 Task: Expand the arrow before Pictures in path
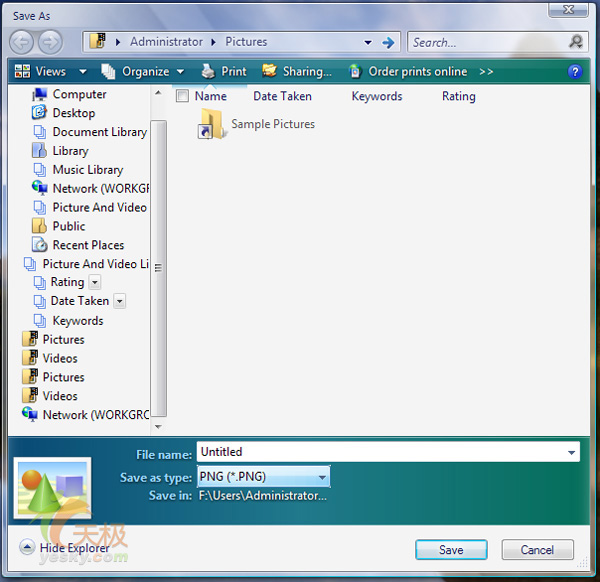click(214, 42)
